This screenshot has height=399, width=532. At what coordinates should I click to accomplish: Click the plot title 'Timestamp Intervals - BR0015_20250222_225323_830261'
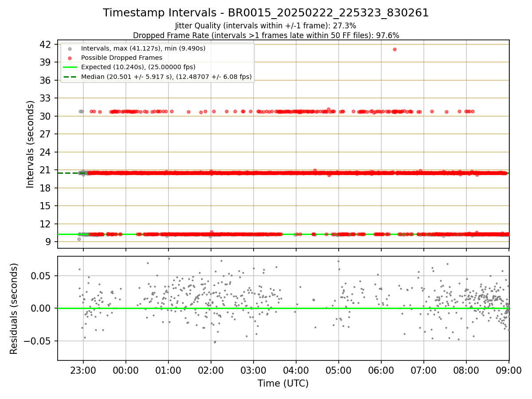click(x=266, y=13)
